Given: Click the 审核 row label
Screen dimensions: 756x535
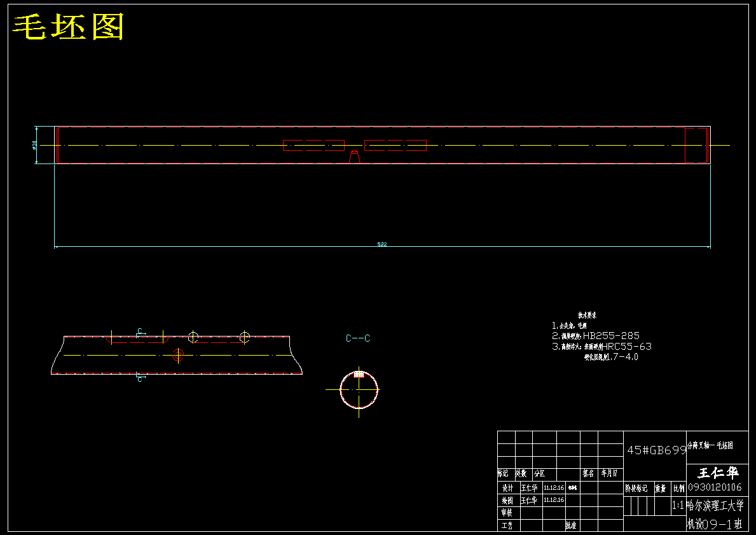Looking at the screenshot, I should click(x=507, y=513).
